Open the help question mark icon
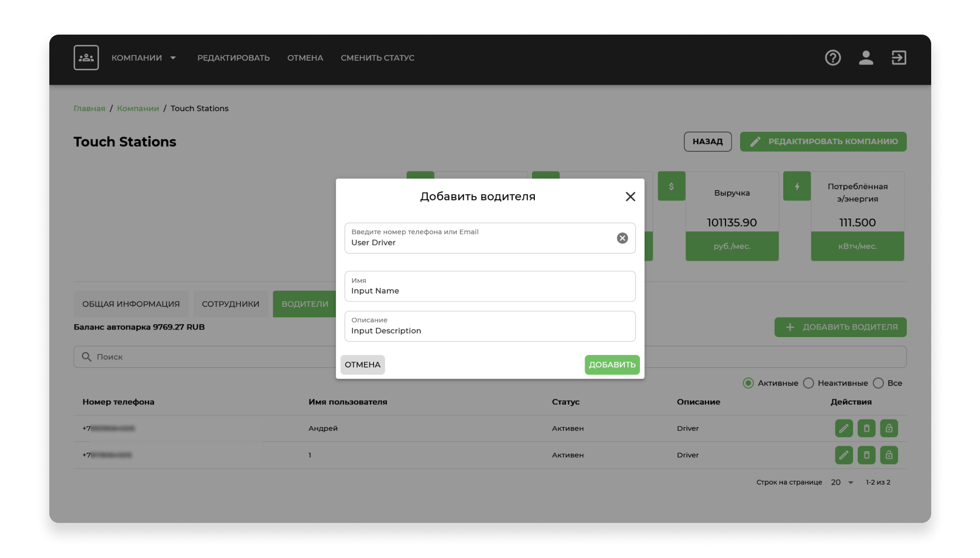The width and height of the screenshot is (980, 558). (833, 57)
